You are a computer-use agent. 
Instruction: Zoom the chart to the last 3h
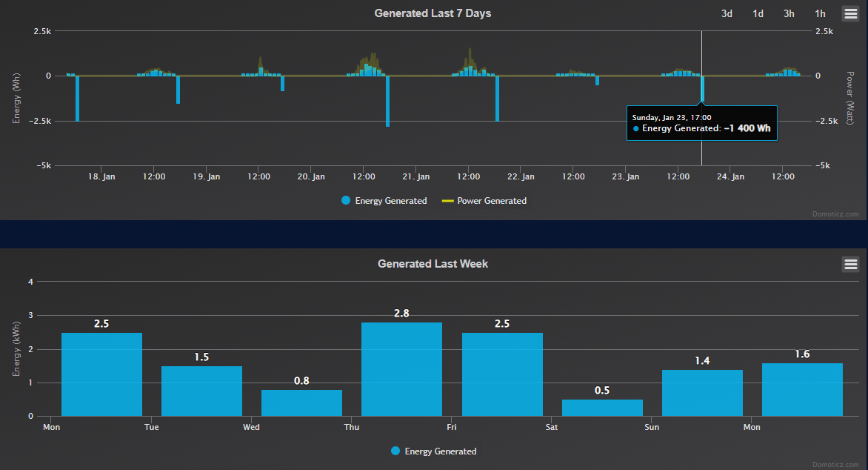789,14
